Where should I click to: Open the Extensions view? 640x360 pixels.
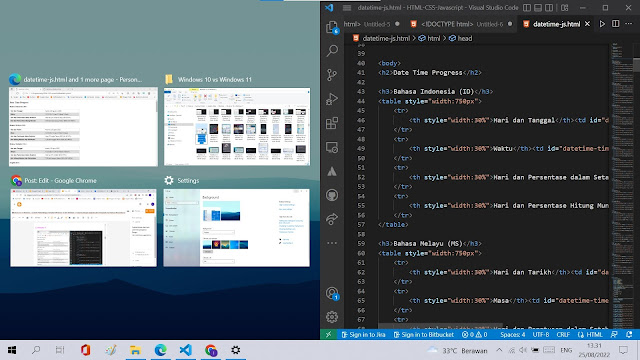[332, 123]
